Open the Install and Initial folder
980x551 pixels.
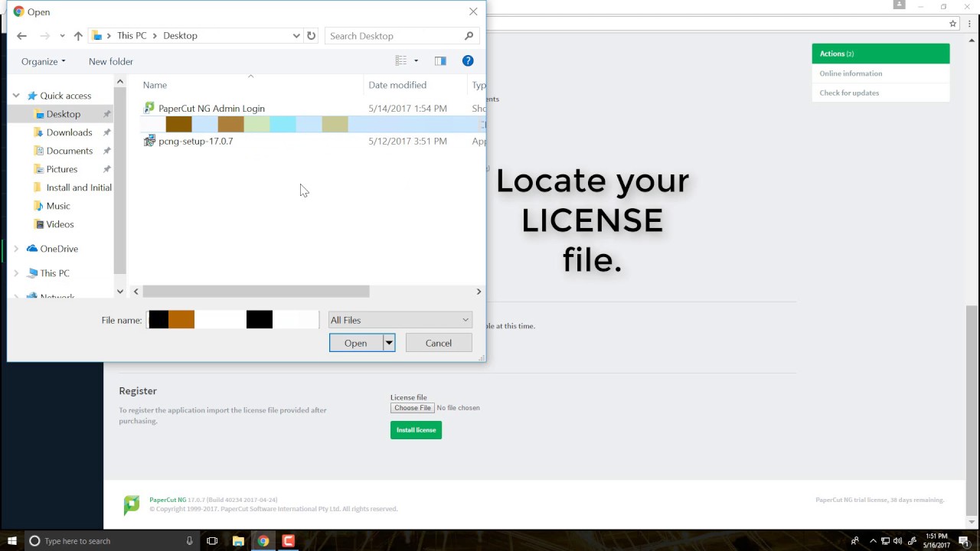click(x=78, y=187)
